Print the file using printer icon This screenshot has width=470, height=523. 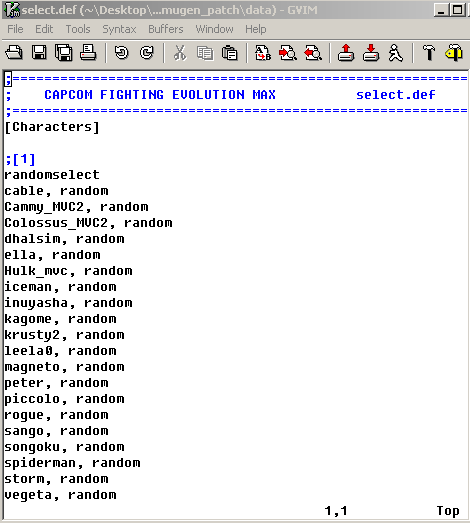click(x=88, y=53)
